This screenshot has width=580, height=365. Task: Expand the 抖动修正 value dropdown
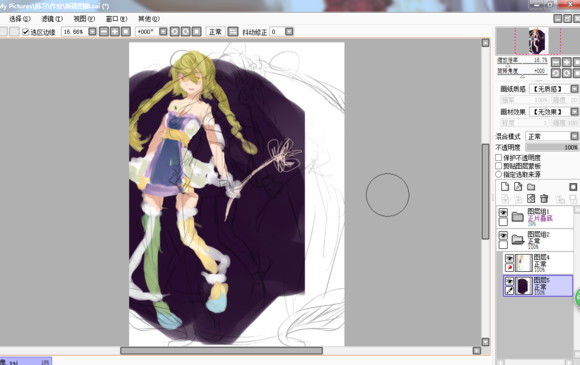click(289, 32)
